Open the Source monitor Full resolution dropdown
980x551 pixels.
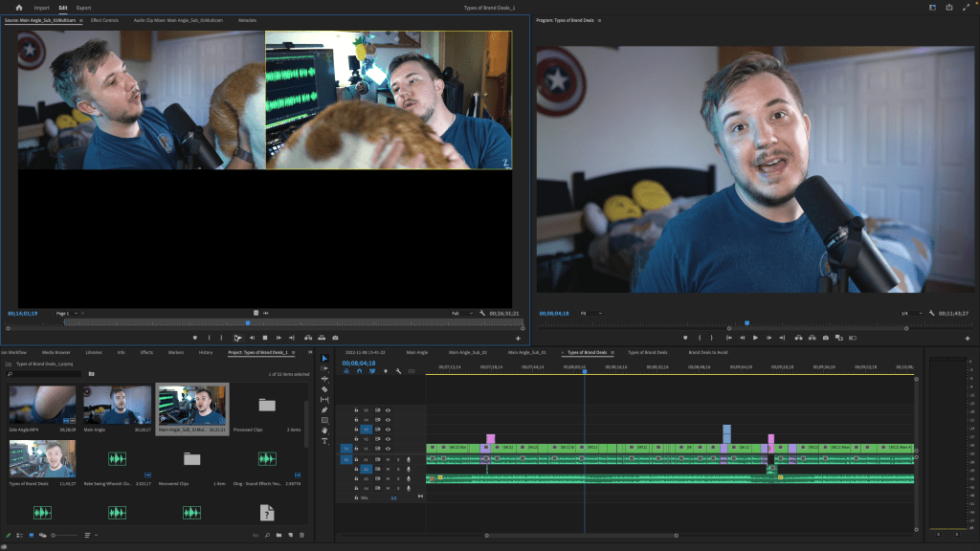[x=463, y=313]
